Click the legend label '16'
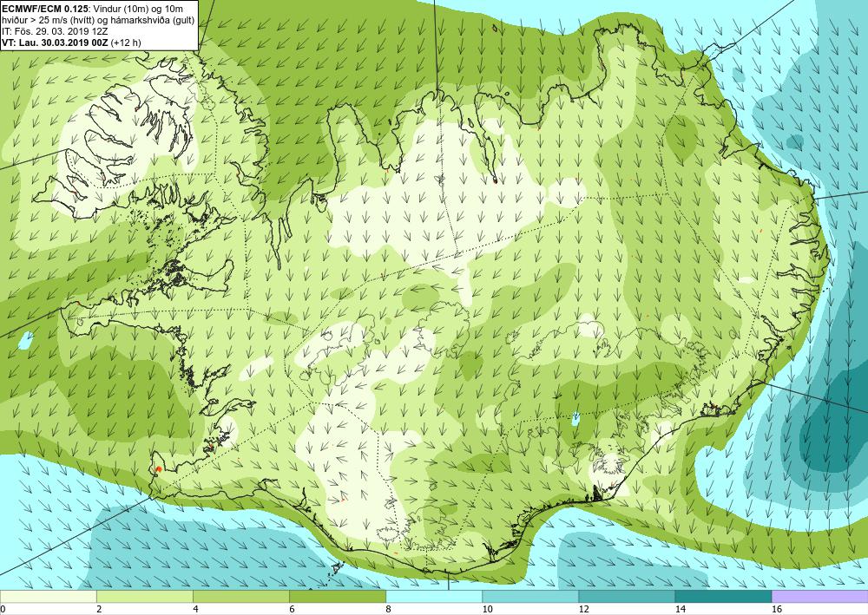868x615 pixels. click(777, 609)
